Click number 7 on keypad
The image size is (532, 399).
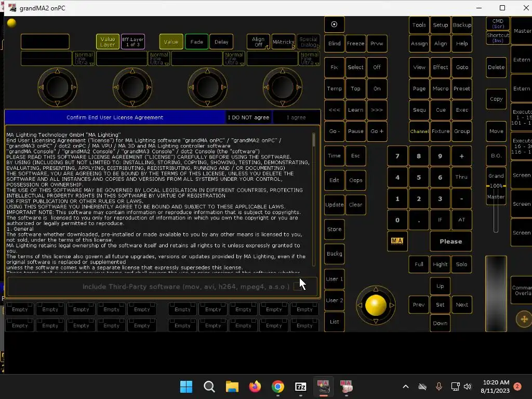(x=397, y=156)
